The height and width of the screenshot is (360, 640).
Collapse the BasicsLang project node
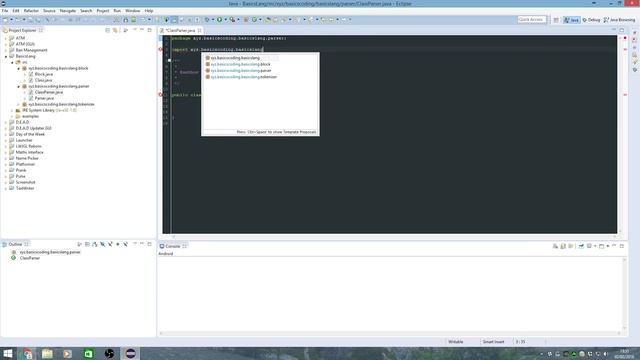(x=6, y=56)
